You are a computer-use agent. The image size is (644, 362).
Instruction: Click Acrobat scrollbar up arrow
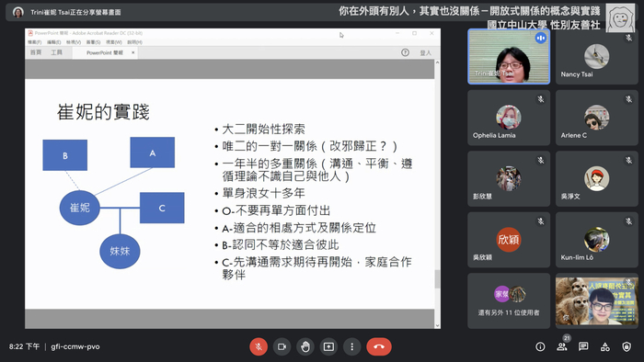point(437,62)
